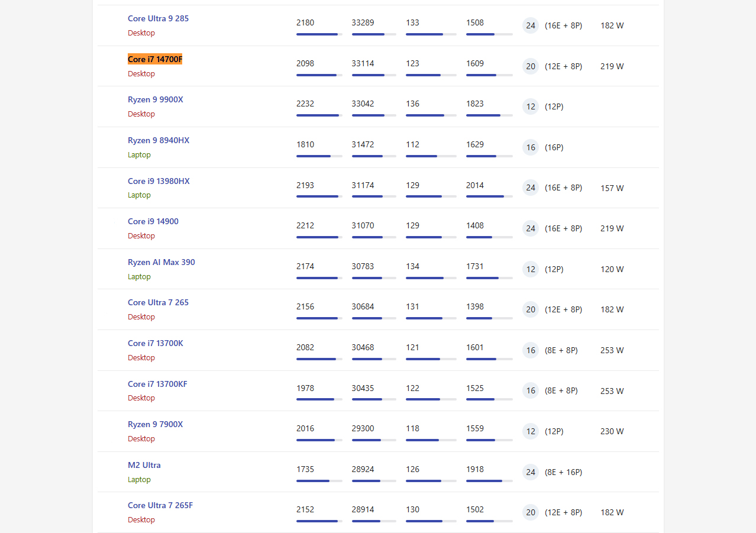This screenshot has height=533, width=756.
Task: Click the highlighted Core i7 14700F link
Action: coord(155,59)
